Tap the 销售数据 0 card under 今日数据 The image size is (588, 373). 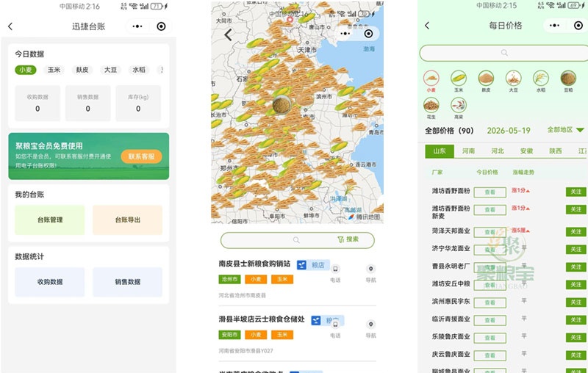87,104
